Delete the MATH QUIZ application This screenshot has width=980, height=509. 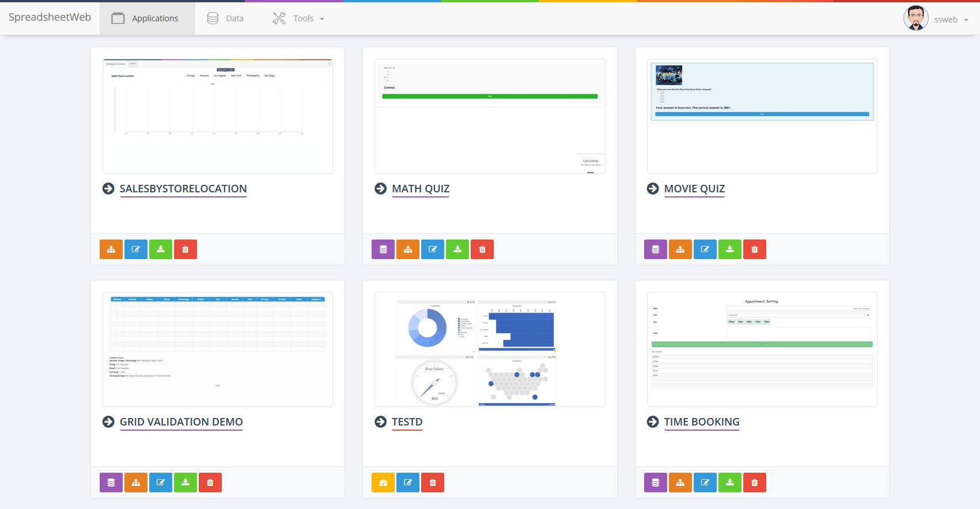click(482, 249)
